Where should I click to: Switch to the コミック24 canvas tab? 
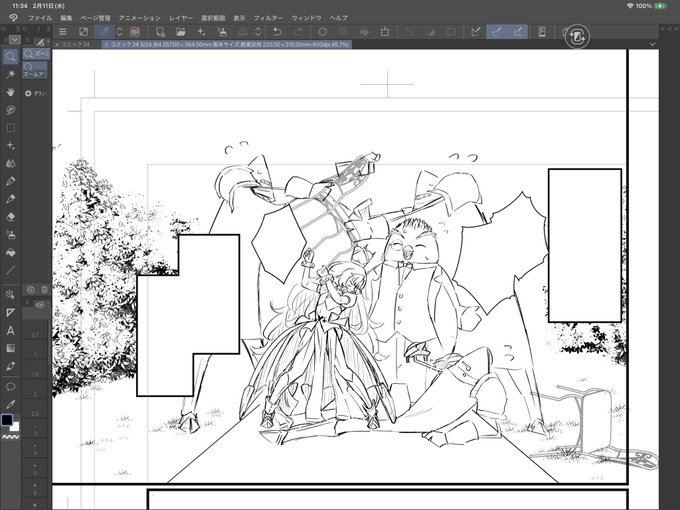click(x=76, y=44)
